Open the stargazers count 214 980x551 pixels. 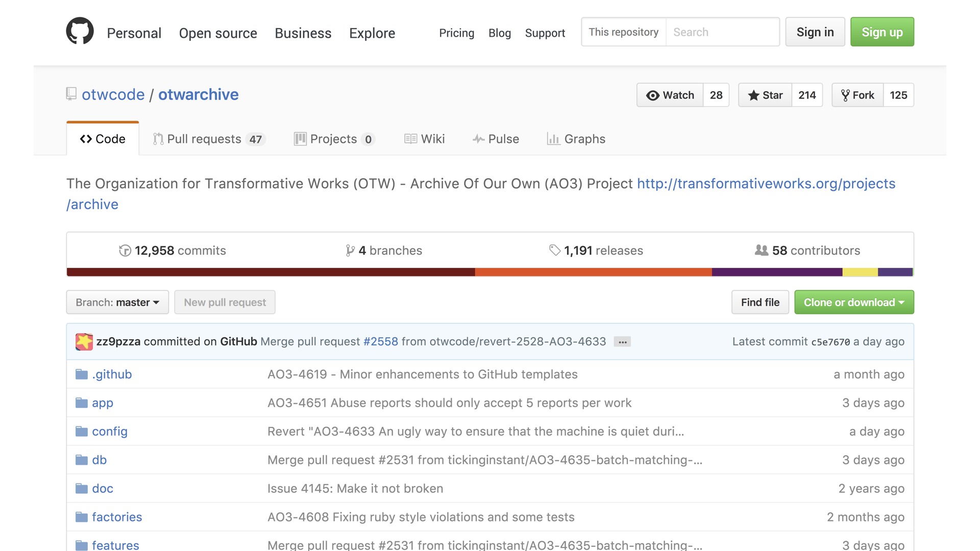pos(807,95)
